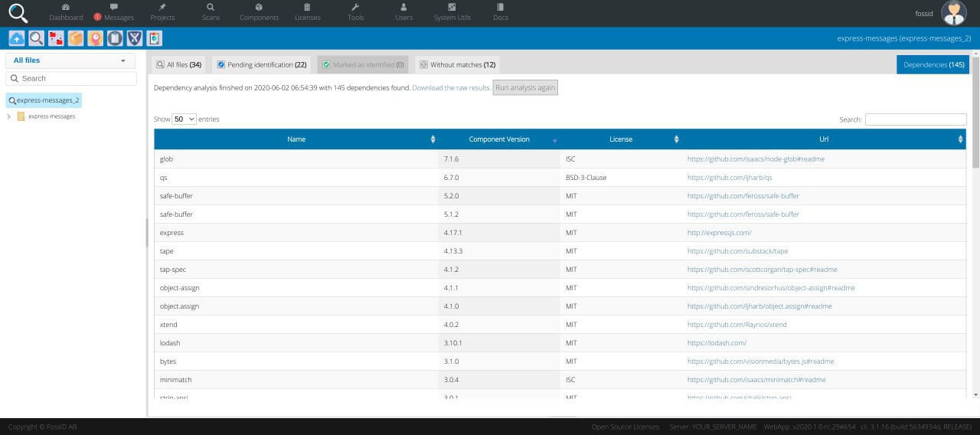The image size is (980, 435).
Task: Open the Scans menu
Action: click(x=211, y=12)
